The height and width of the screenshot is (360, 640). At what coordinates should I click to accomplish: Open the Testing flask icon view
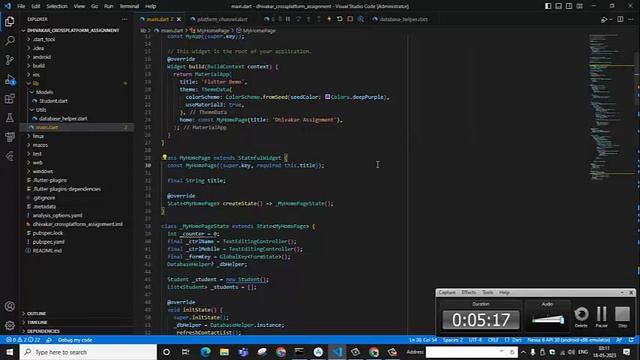point(9,118)
